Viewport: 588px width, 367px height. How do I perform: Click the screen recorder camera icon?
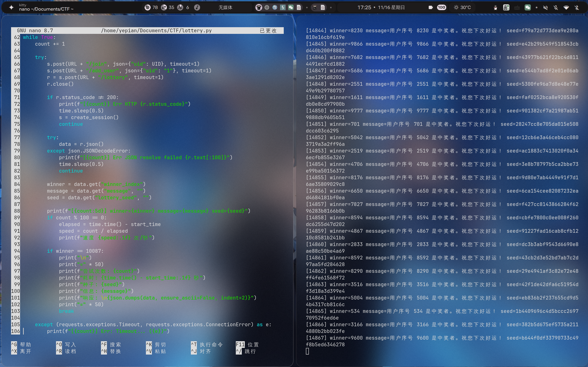click(x=431, y=8)
